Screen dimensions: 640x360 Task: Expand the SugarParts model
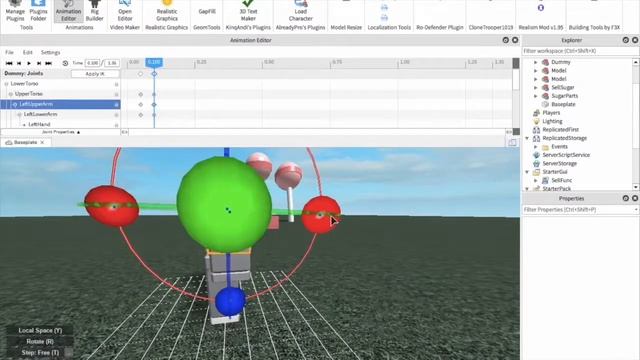pos(536,96)
